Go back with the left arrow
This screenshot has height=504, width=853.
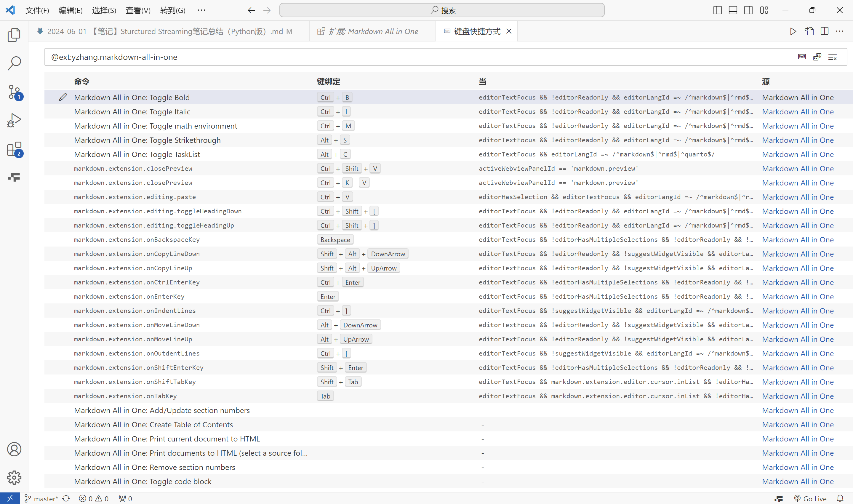251,10
